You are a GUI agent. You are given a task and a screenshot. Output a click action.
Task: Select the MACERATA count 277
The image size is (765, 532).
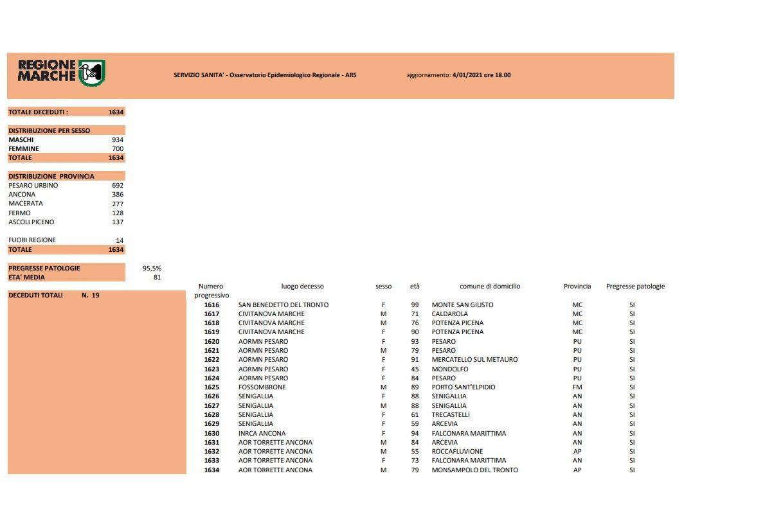118,204
